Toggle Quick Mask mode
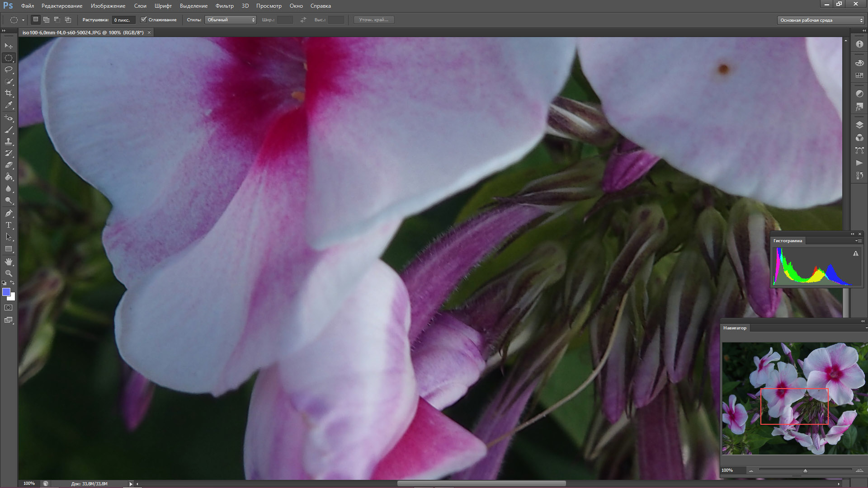 pos(9,308)
